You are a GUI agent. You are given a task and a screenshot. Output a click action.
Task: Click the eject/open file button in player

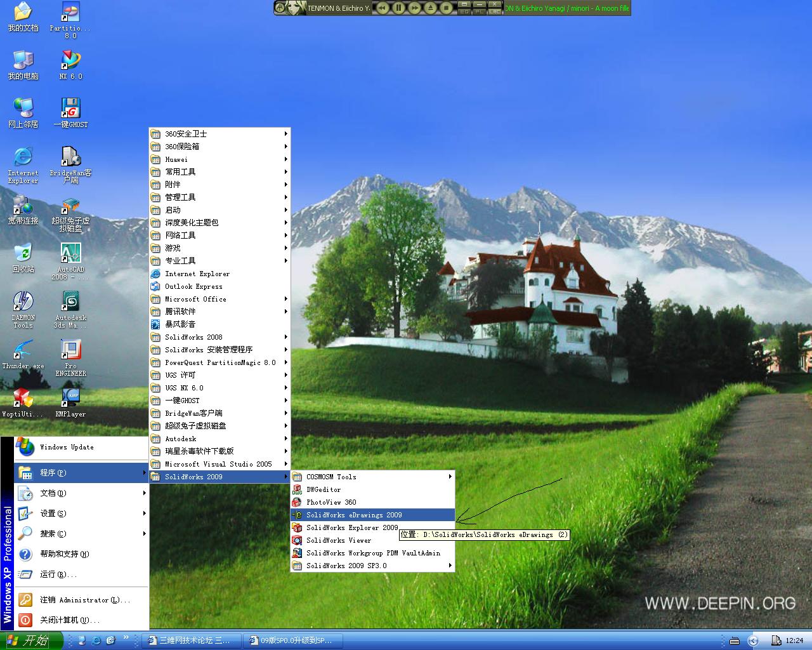(430, 8)
